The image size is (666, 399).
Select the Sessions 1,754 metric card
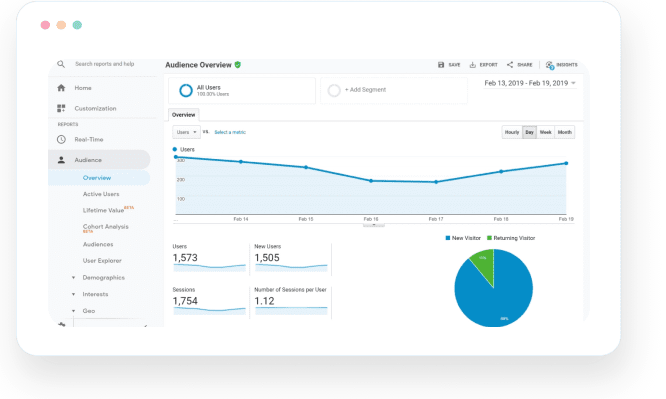click(x=209, y=302)
